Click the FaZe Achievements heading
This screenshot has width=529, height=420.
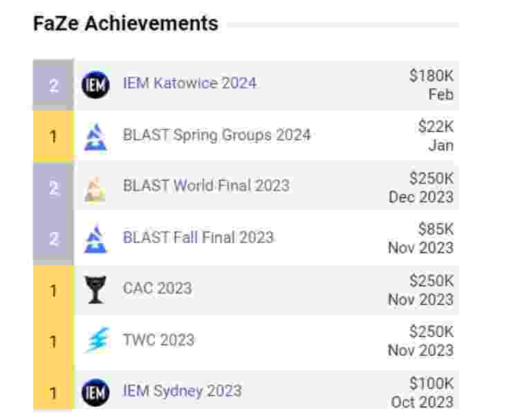125,23
